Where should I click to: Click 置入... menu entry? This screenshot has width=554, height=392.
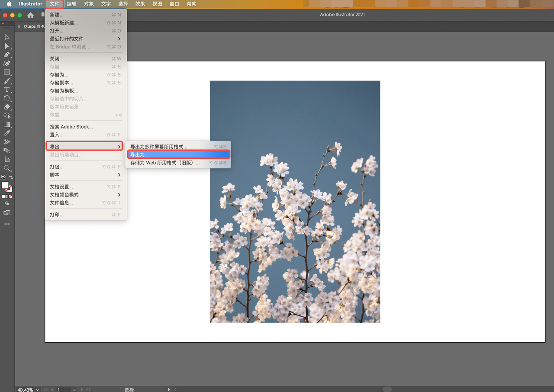click(56, 135)
